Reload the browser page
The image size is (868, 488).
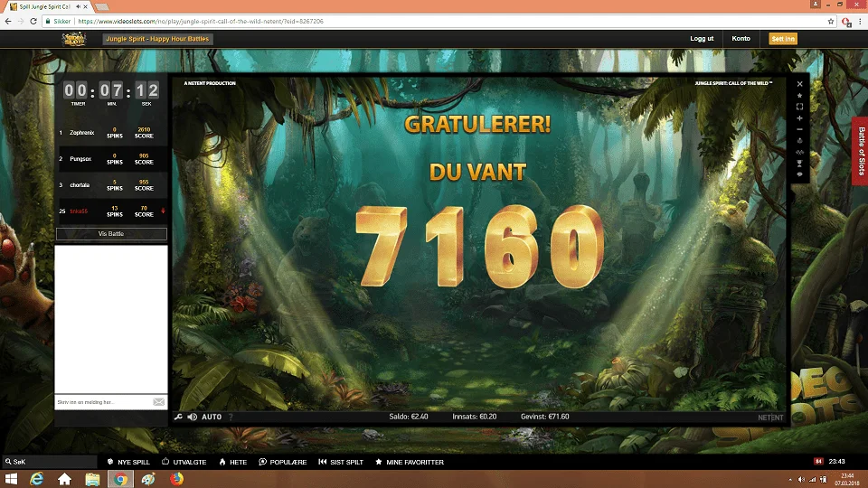pos(33,21)
